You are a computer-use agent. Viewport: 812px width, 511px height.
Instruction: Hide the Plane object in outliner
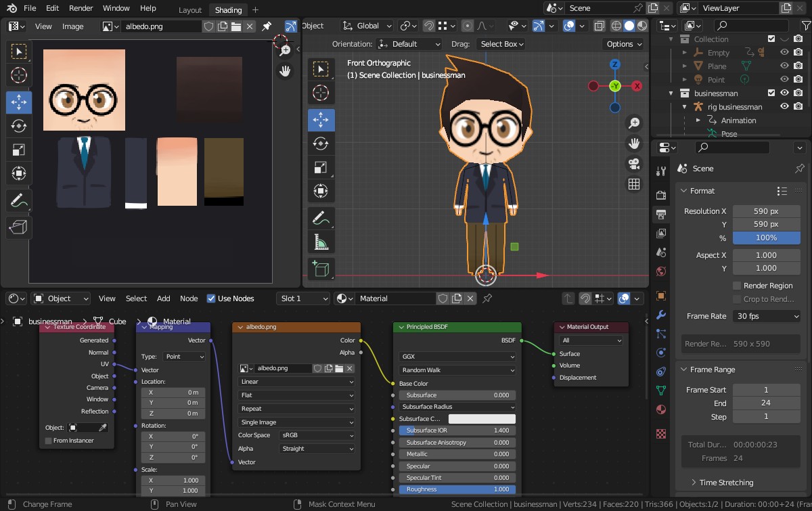click(784, 66)
